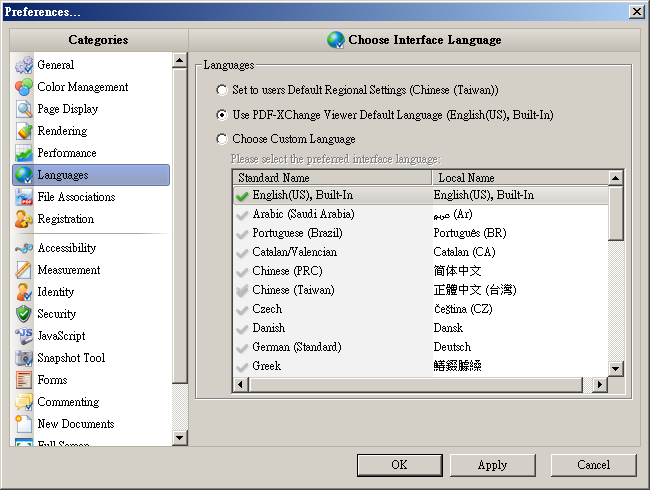Image resolution: width=650 pixels, height=490 pixels.
Task: Click categories list scroll up arrow
Action: point(179,61)
